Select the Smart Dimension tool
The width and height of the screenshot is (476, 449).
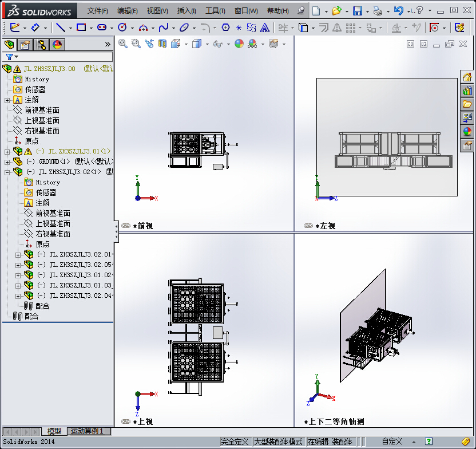[35, 27]
